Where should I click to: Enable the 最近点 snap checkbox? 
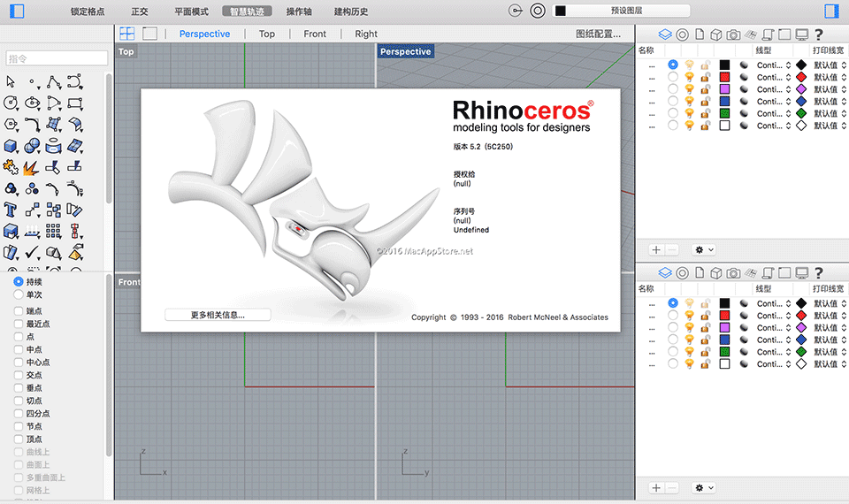[19, 324]
